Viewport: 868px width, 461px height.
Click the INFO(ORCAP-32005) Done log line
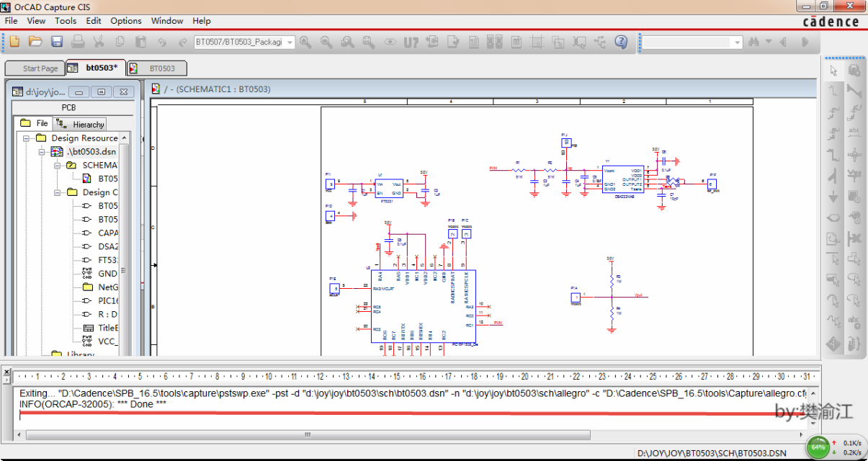click(x=93, y=403)
